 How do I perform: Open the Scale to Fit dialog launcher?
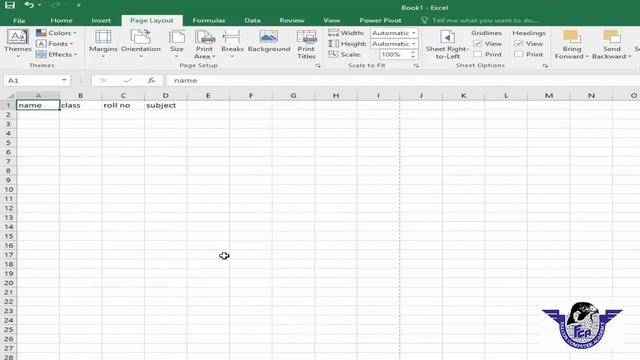pos(416,66)
